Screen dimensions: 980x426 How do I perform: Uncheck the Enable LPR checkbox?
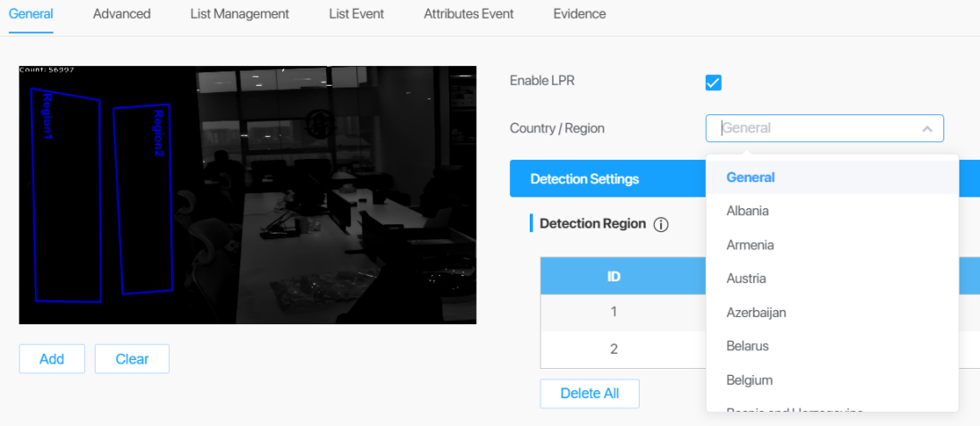(713, 82)
